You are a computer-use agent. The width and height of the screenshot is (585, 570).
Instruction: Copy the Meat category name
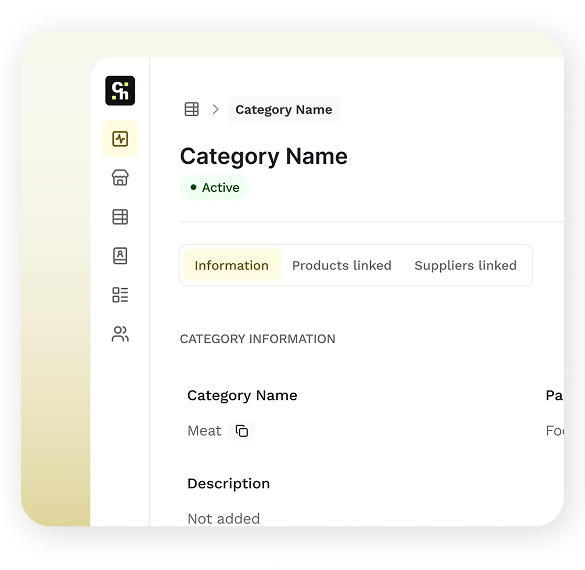(x=242, y=431)
